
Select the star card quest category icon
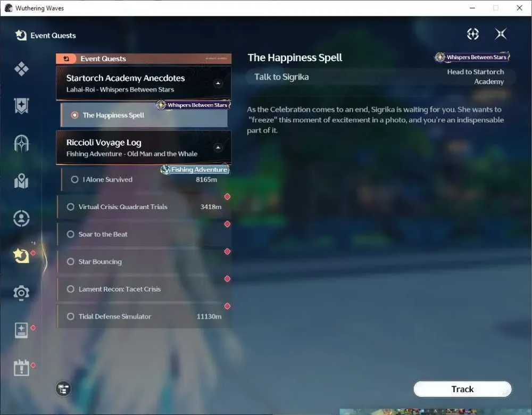pyautogui.click(x=21, y=330)
